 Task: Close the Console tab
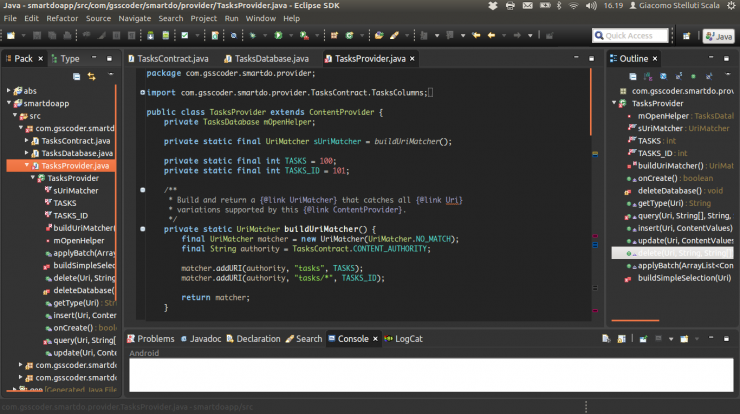375,338
